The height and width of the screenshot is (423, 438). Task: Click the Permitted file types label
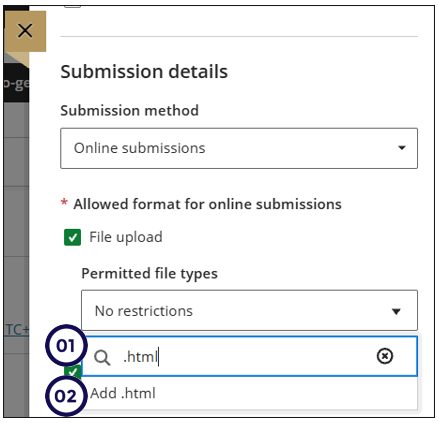point(149,274)
